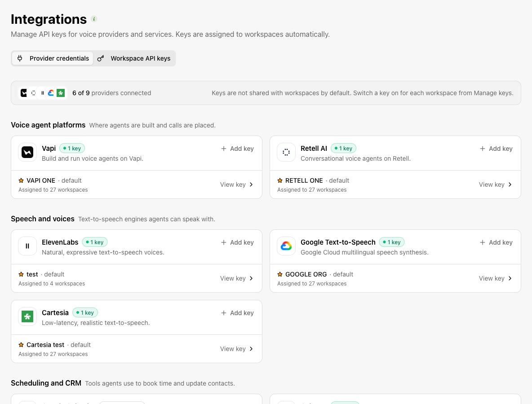The image size is (532, 404).
Task: Click the 'Speech and voices' section heading
Action: click(x=42, y=219)
